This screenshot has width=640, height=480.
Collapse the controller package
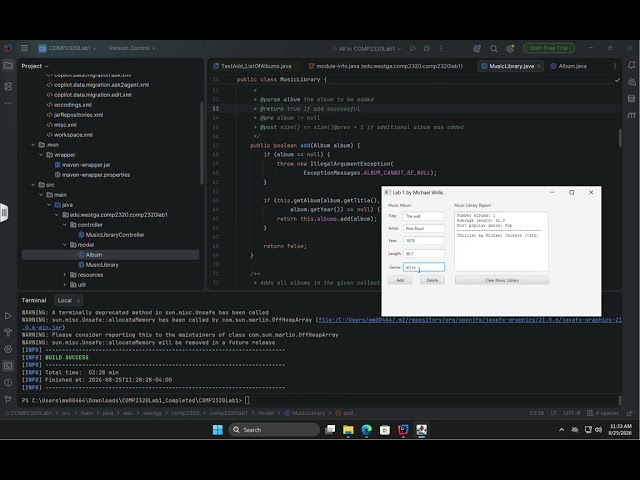[x=65, y=225]
